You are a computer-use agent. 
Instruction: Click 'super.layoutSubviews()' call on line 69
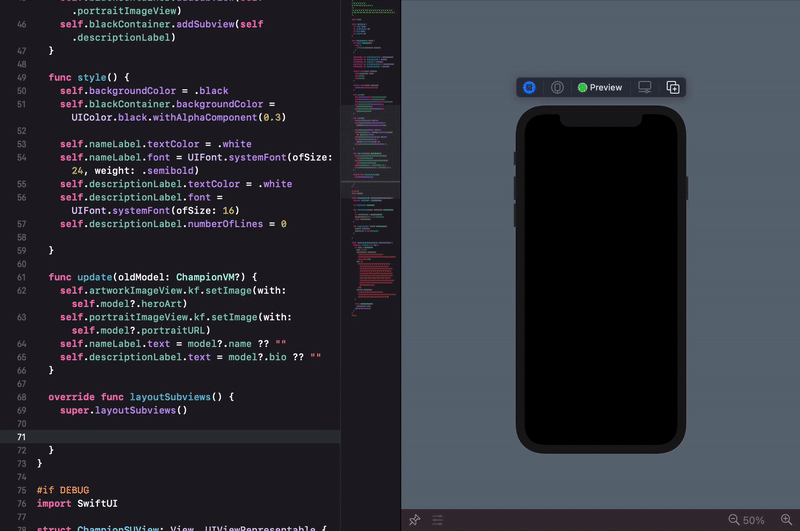pos(123,410)
